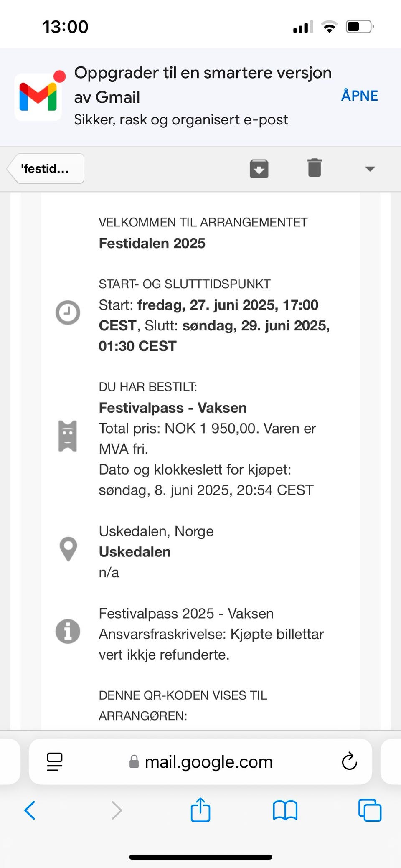Screen dimensions: 401x868
Task: Navigate back with the Safari back arrow
Action: click(30, 810)
